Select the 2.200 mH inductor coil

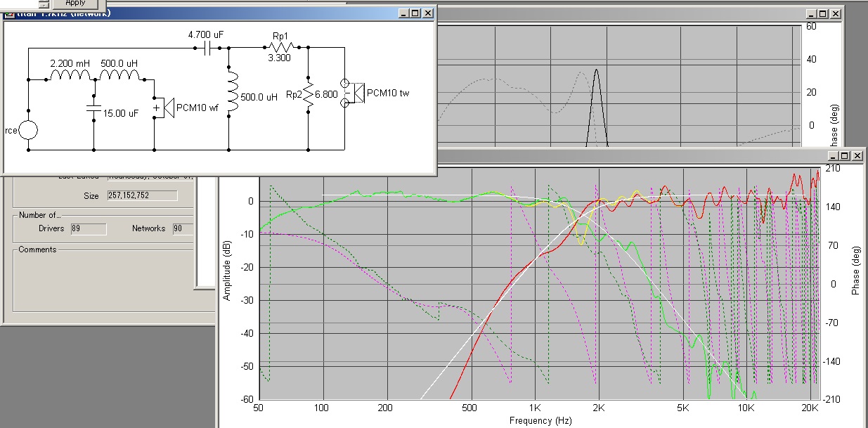70,76
